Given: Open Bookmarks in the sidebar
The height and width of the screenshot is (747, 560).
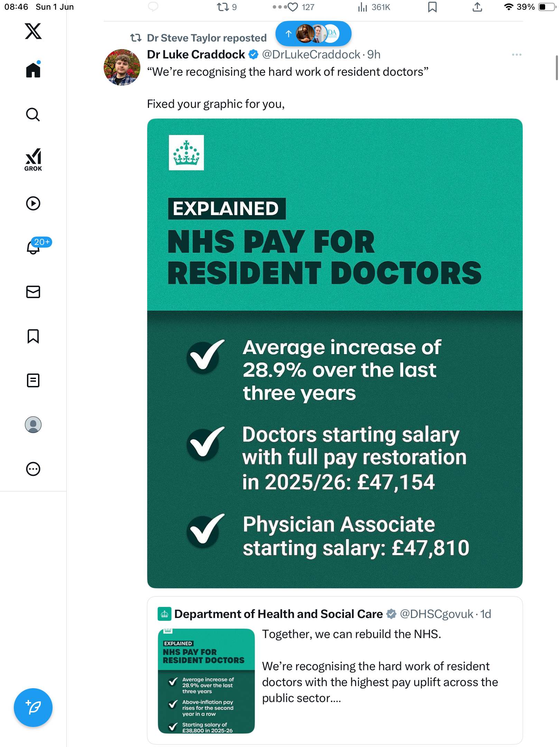Looking at the screenshot, I should tap(33, 336).
